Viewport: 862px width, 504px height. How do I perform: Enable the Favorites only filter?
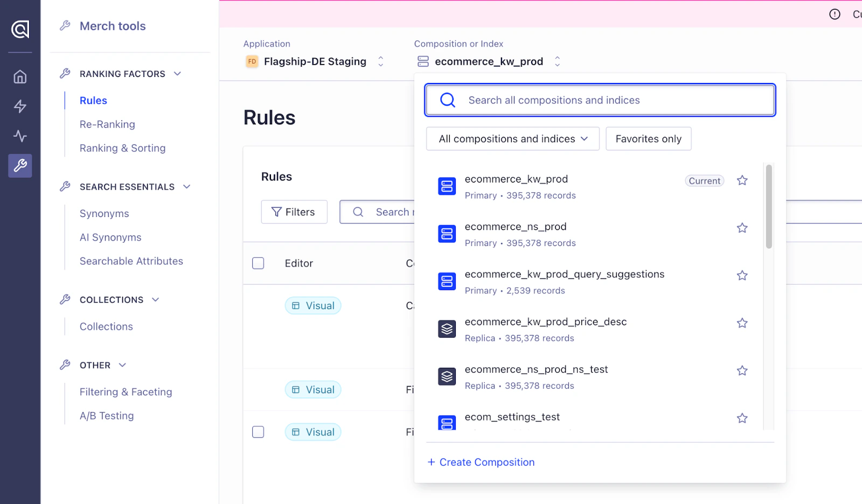[648, 138]
